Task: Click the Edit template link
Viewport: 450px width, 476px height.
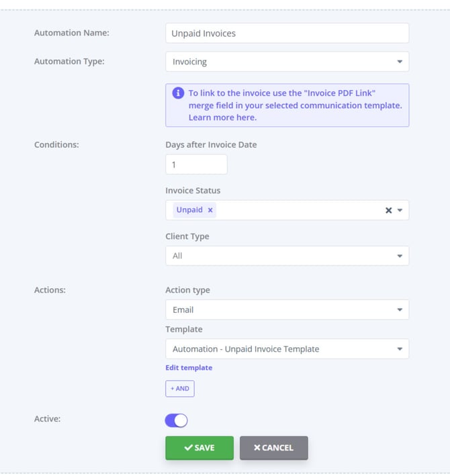Action: (189, 368)
